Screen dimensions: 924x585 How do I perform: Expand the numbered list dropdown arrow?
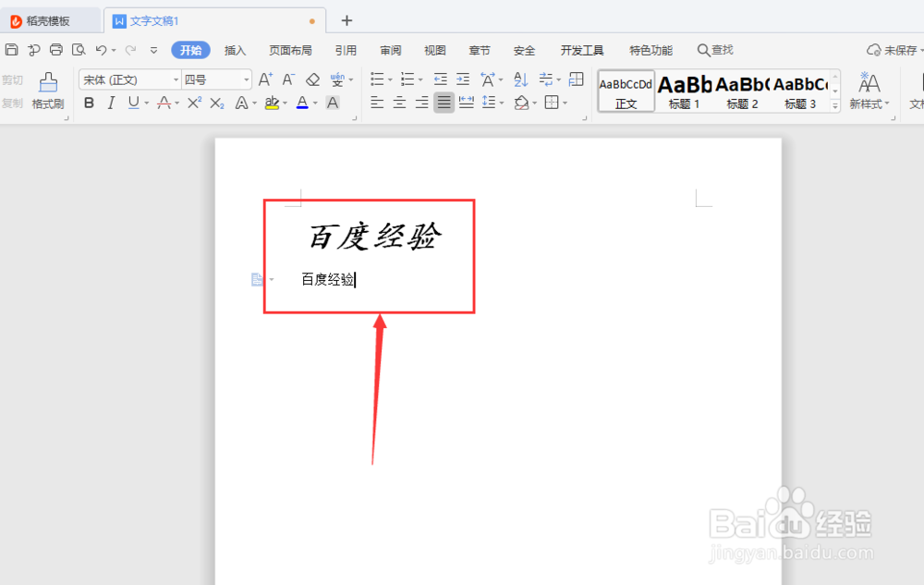pyautogui.click(x=420, y=79)
